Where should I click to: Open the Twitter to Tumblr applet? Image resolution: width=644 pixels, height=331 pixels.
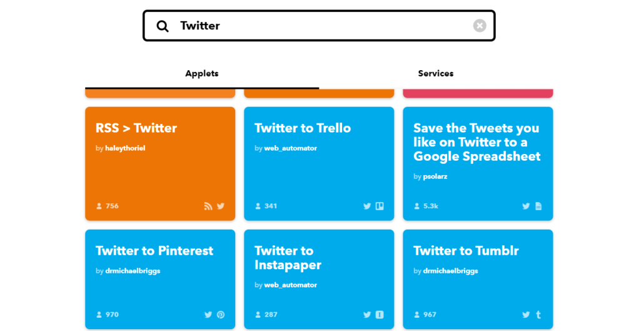466,251
